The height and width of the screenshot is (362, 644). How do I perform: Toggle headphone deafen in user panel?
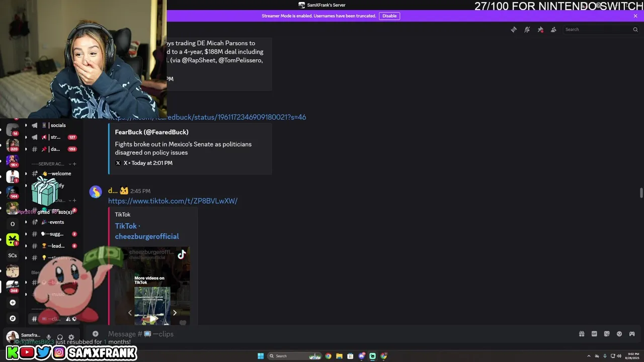point(60,337)
